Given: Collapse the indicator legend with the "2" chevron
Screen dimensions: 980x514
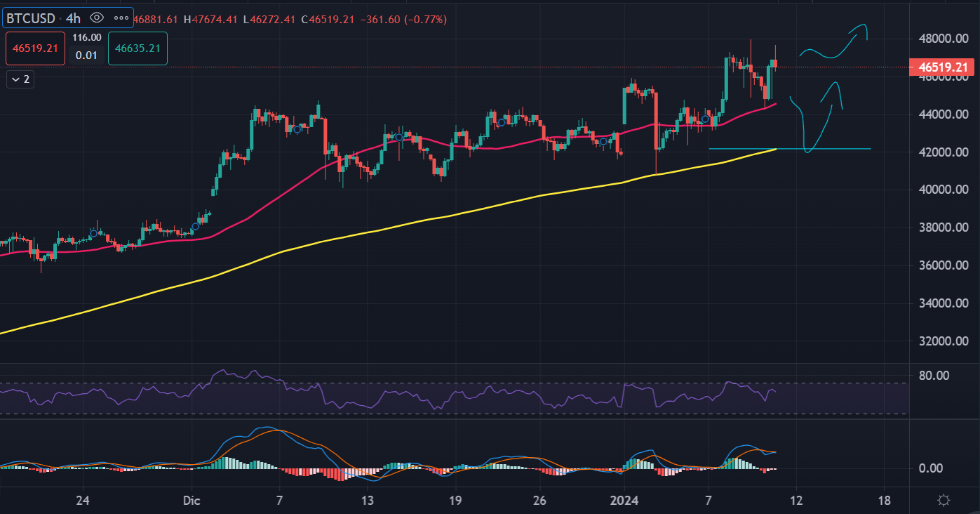Looking at the screenshot, I should tap(20, 79).
